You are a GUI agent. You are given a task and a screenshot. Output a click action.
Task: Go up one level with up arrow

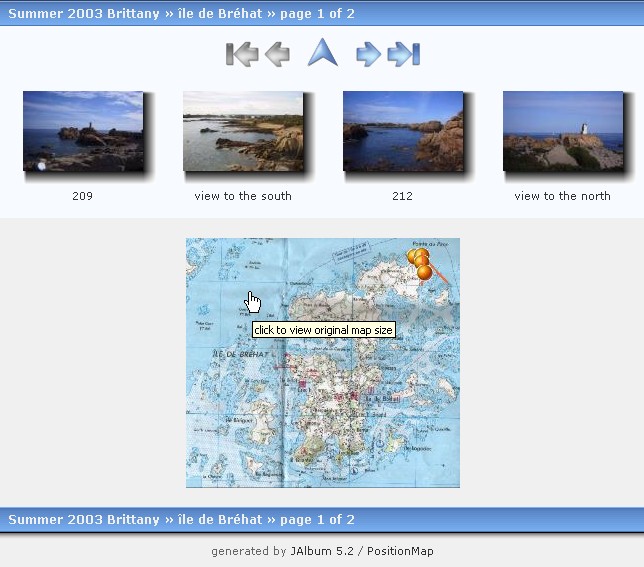[322, 53]
